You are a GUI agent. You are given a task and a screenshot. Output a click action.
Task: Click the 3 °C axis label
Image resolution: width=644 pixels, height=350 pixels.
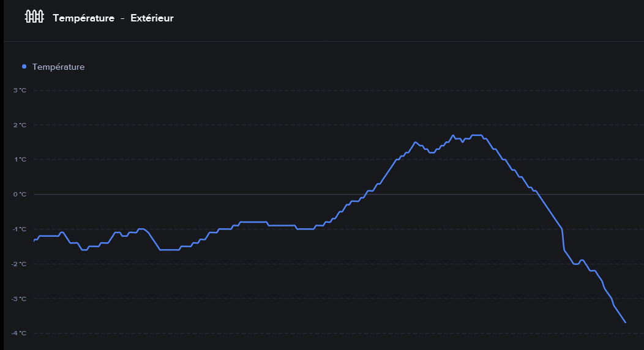pos(20,91)
